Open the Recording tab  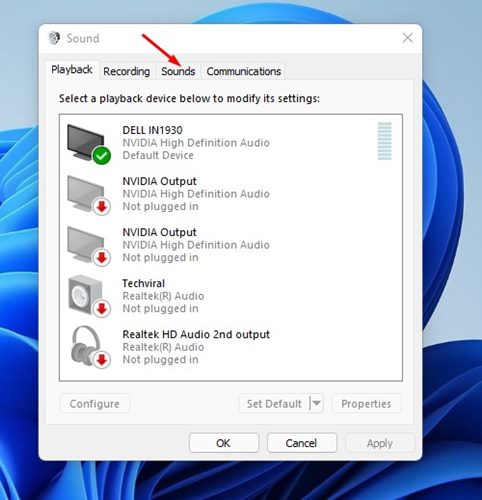(x=126, y=71)
